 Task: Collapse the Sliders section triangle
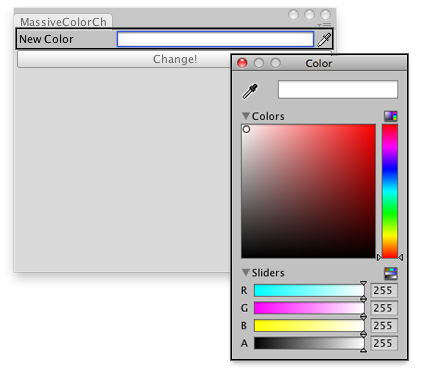tap(246, 273)
